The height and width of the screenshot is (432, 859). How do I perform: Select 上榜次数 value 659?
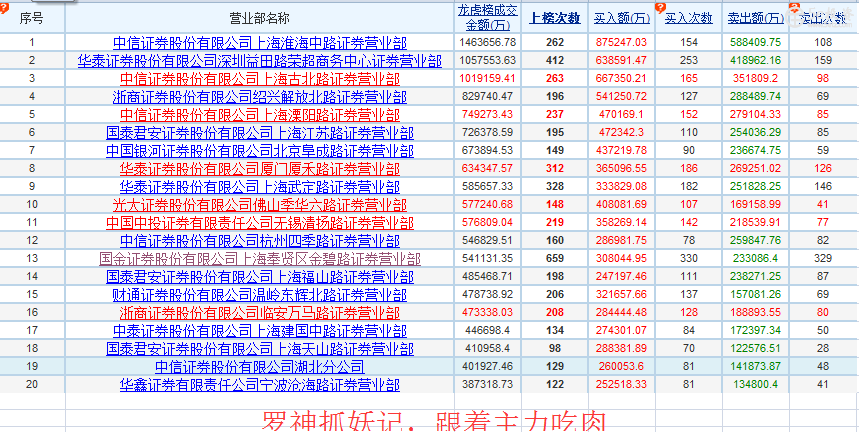coord(555,258)
